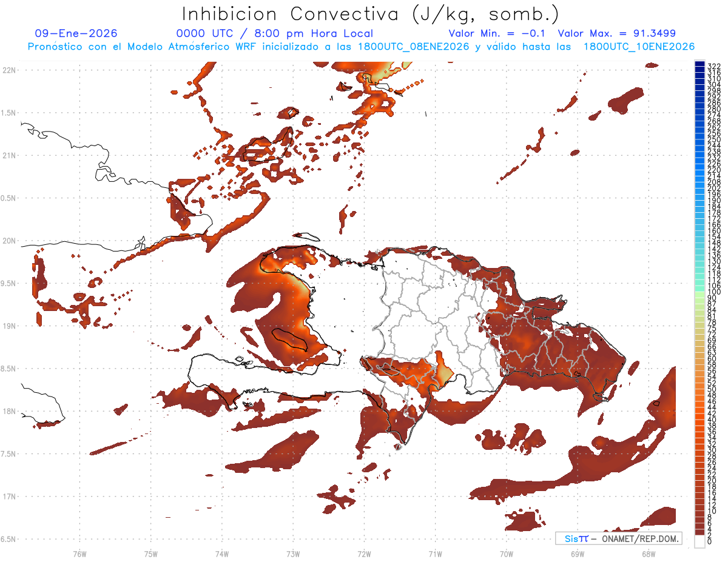Image resolution: width=728 pixels, height=562 pixels.
Task: Click the '74W' longitude label
Action: pos(221,554)
